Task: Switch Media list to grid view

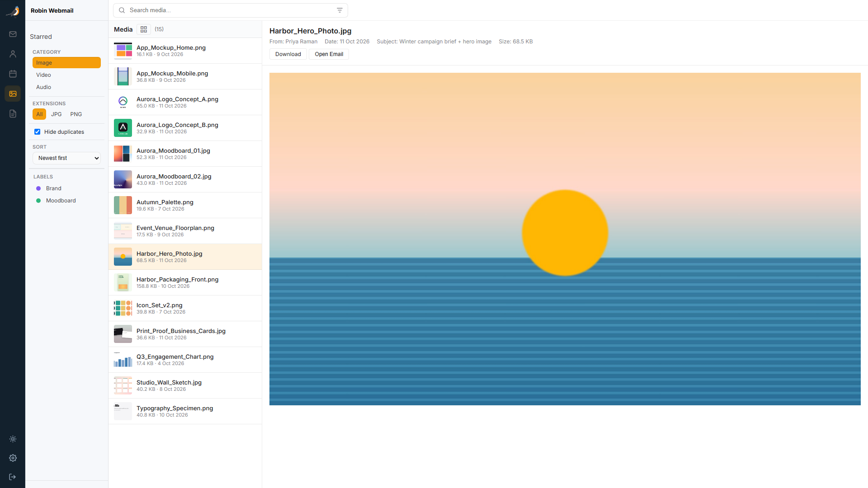Action: (144, 29)
